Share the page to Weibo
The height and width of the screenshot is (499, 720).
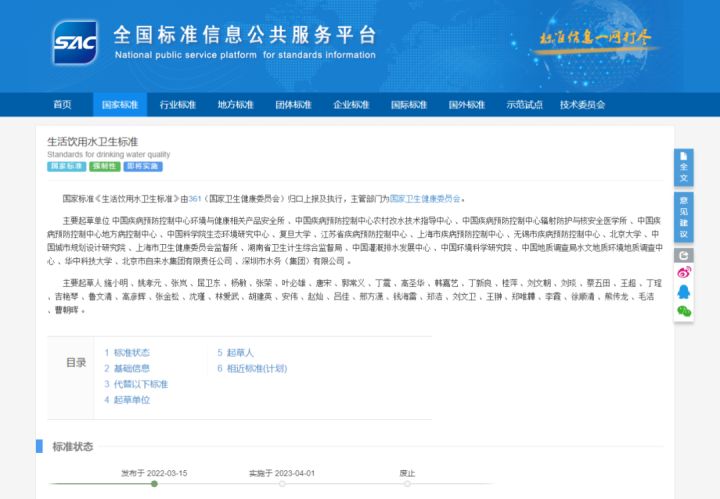point(684,273)
